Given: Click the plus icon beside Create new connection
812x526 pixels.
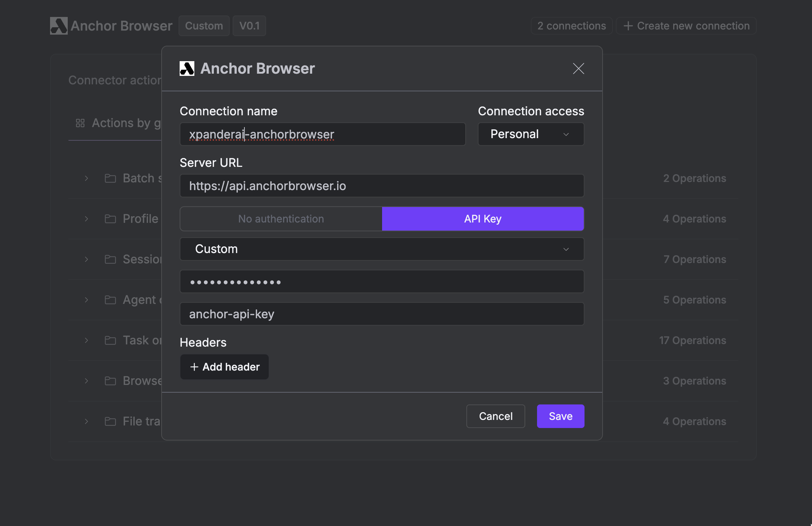Looking at the screenshot, I should click(x=628, y=26).
